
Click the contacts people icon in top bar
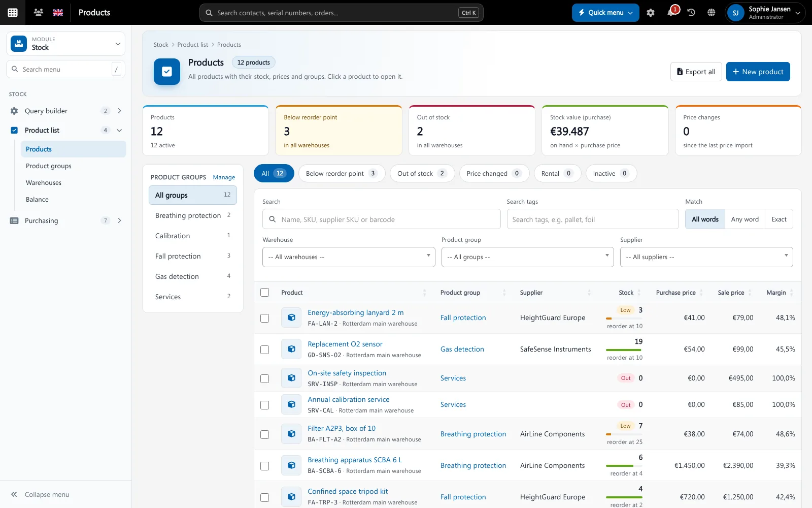pyautogui.click(x=38, y=13)
